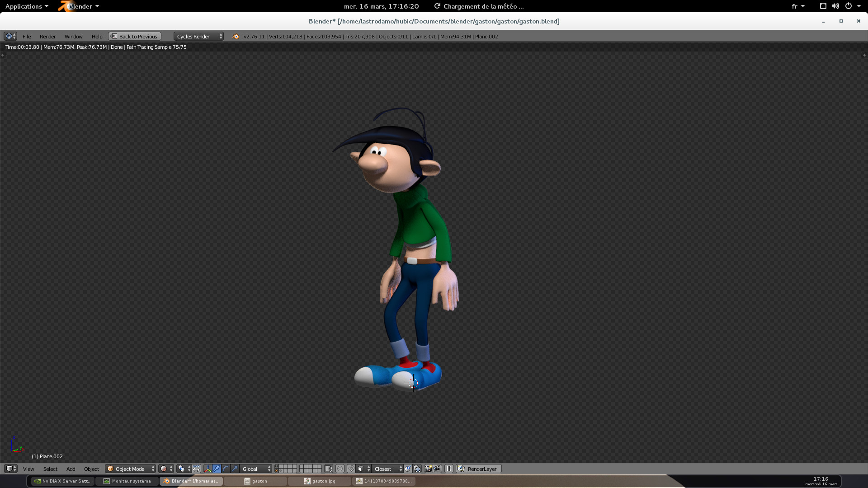Click the Path Tracing Sample 75/75 status text
This screenshot has height=488, width=868.
coord(156,47)
